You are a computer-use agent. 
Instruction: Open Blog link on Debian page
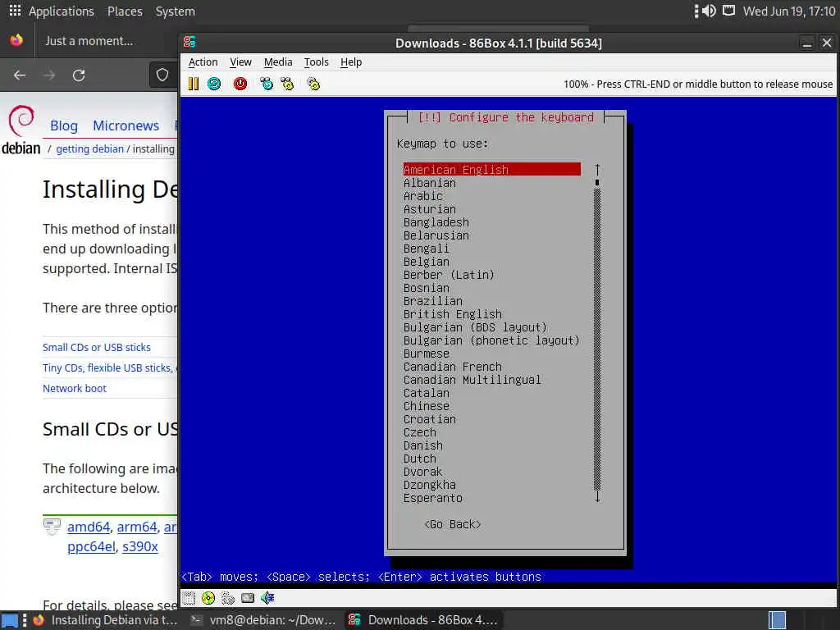64,126
